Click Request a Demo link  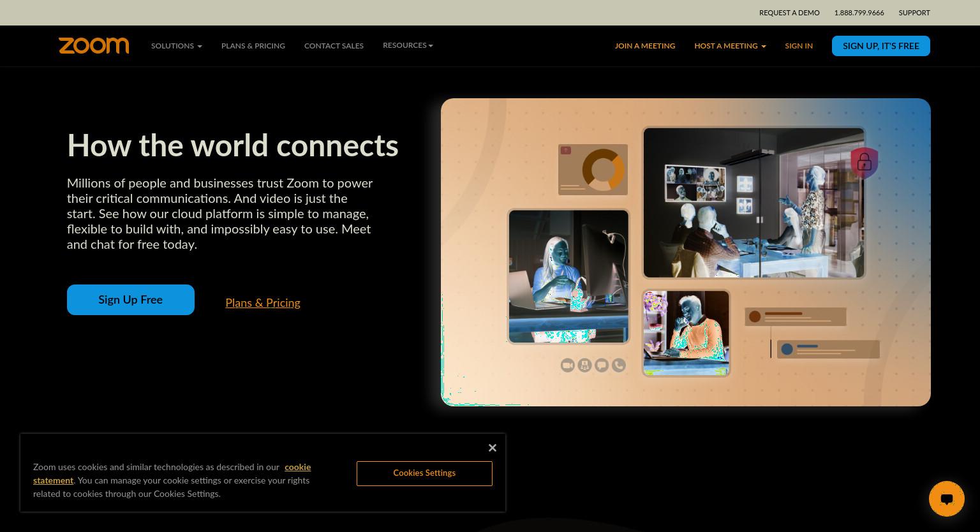click(789, 13)
